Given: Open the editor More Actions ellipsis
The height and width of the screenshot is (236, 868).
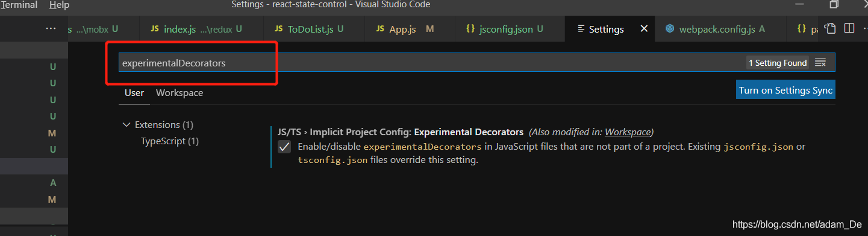Looking at the screenshot, I should click(864, 28).
